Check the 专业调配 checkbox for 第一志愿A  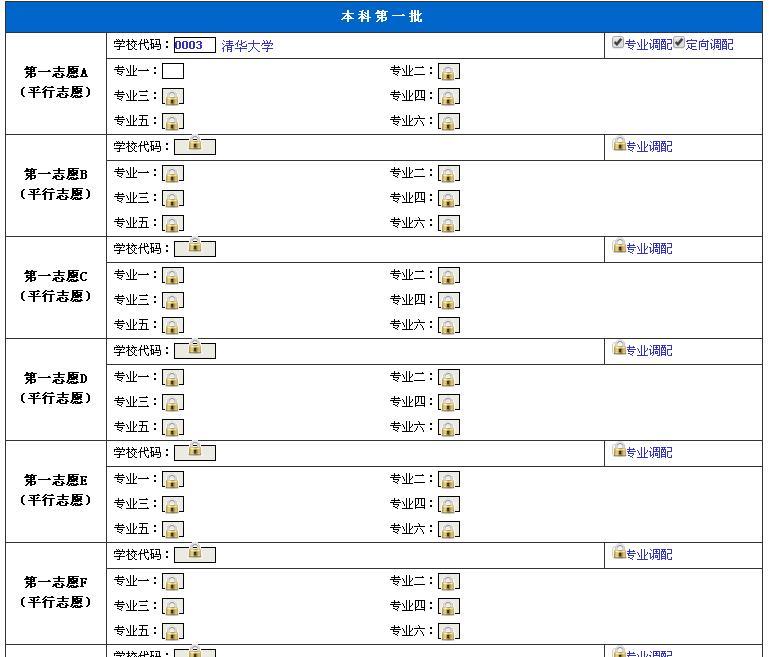(618, 43)
